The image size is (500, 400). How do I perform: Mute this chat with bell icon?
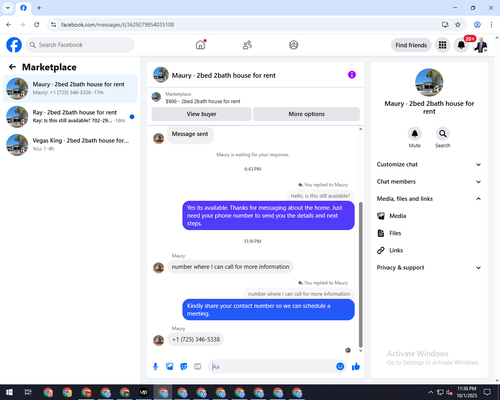coord(415,134)
